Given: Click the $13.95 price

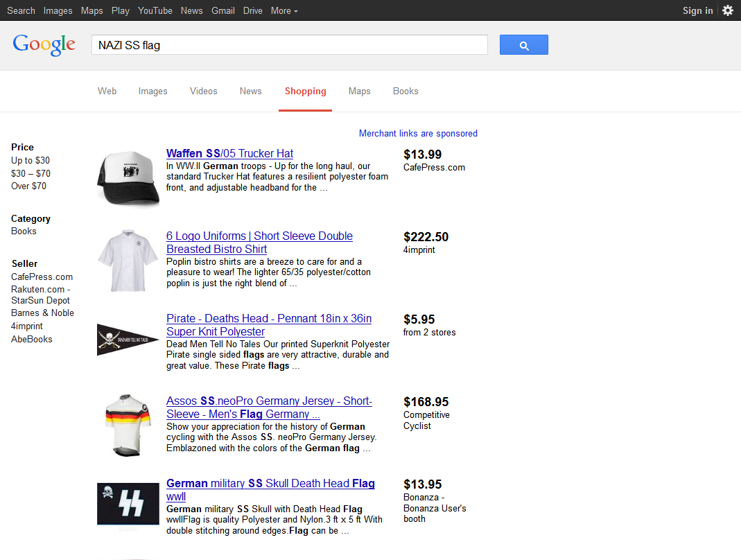Looking at the screenshot, I should (x=422, y=484).
